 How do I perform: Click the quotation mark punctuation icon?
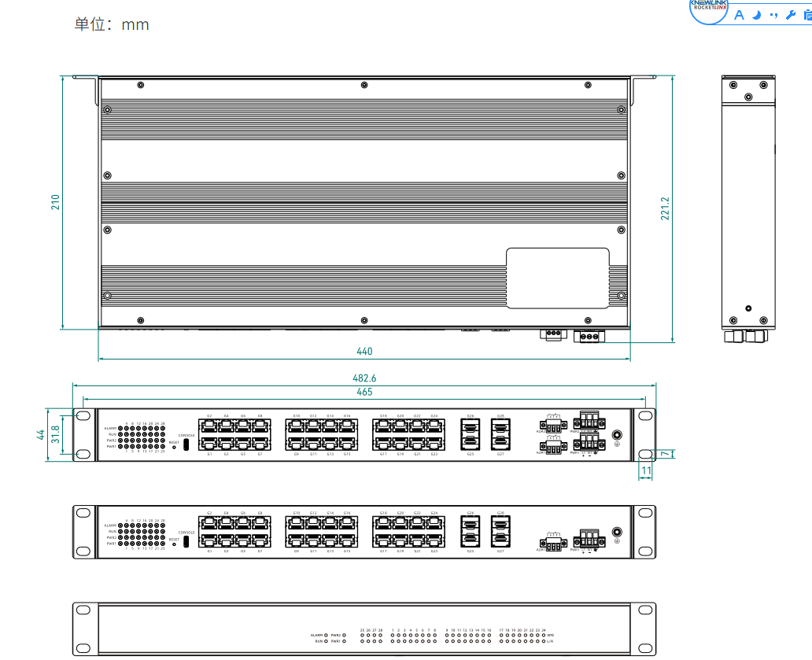(x=773, y=15)
